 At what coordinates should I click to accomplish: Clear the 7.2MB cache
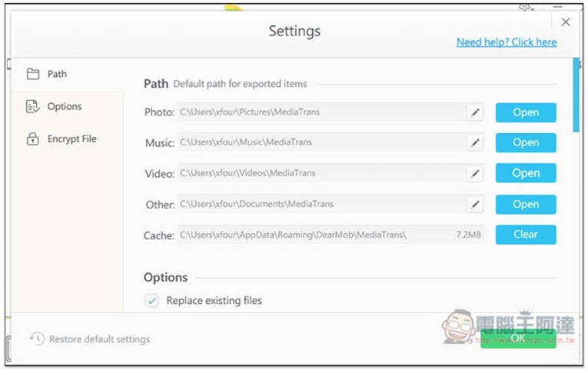coord(526,235)
